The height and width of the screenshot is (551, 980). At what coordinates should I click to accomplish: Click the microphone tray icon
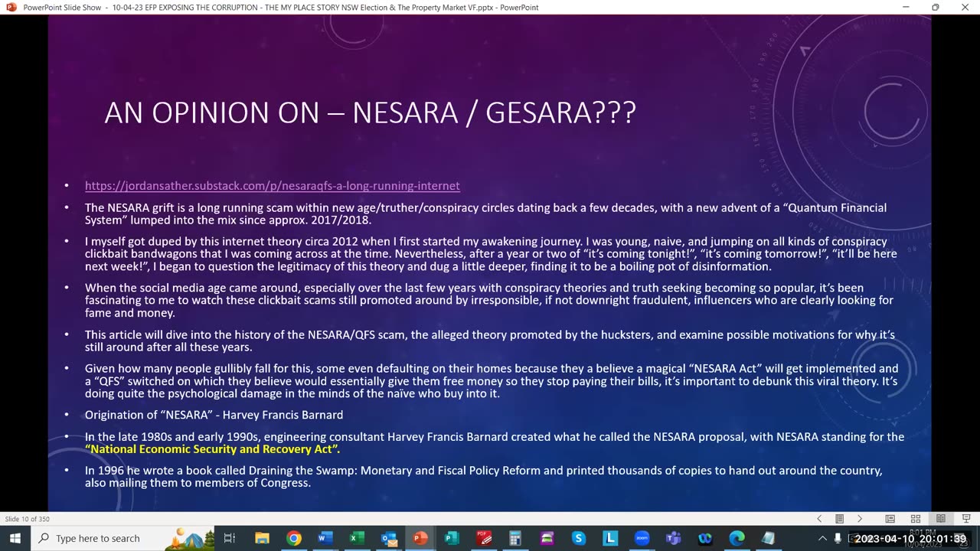click(838, 538)
